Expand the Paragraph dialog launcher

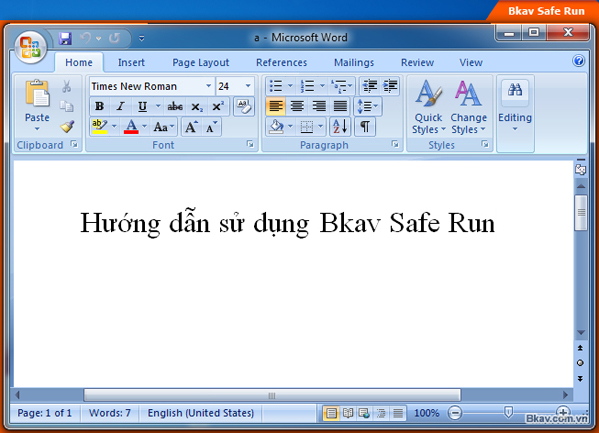tap(395, 144)
